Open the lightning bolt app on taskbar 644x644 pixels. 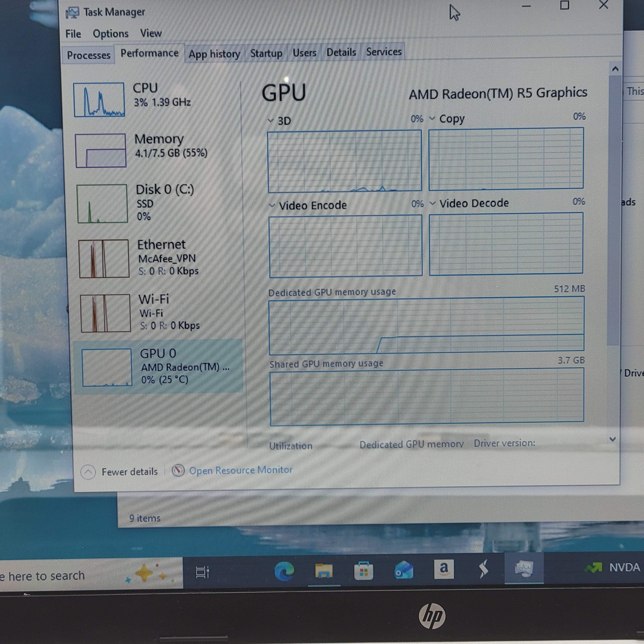(x=483, y=569)
